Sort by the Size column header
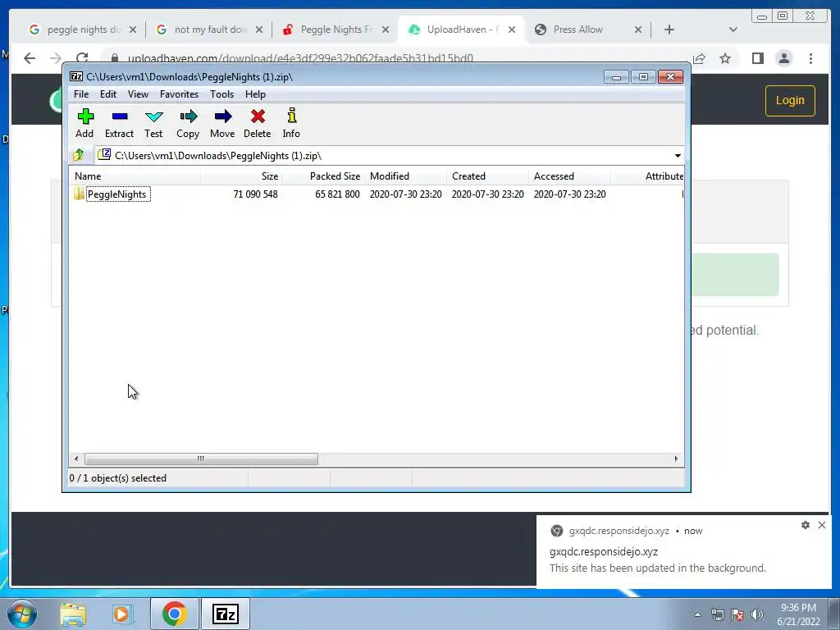The width and height of the screenshot is (840, 630). pyautogui.click(x=242, y=176)
